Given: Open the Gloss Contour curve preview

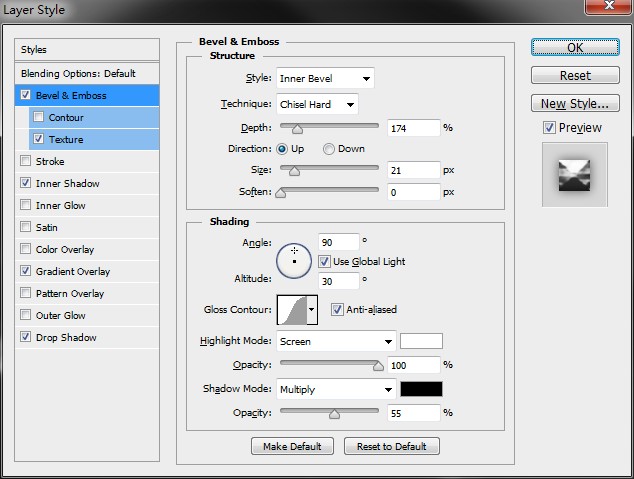Looking at the screenshot, I should [x=292, y=310].
